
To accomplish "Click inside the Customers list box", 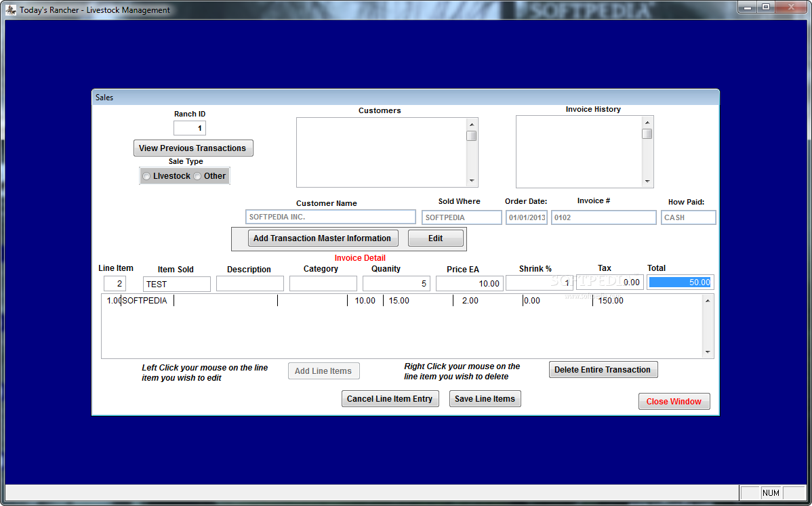I will coord(382,152).
